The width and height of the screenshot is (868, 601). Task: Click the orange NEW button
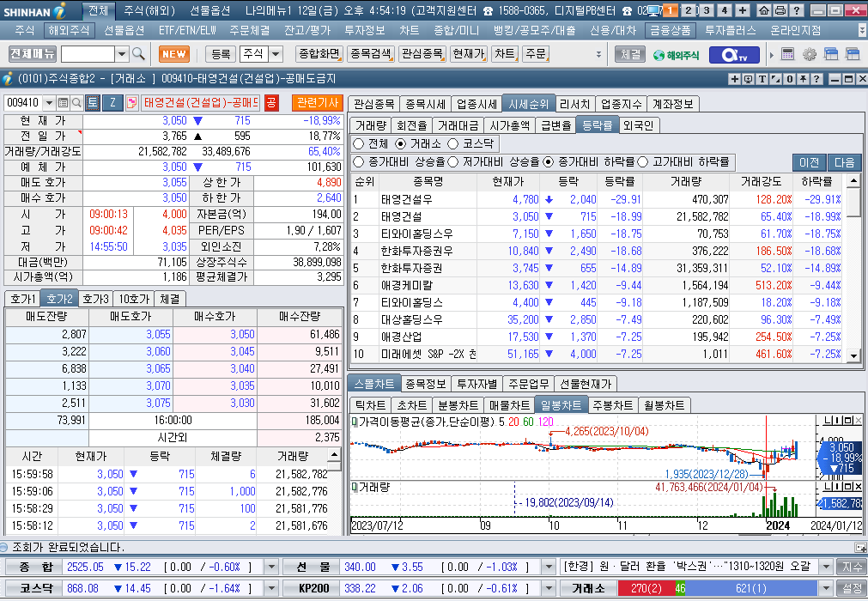pos(173,54)
